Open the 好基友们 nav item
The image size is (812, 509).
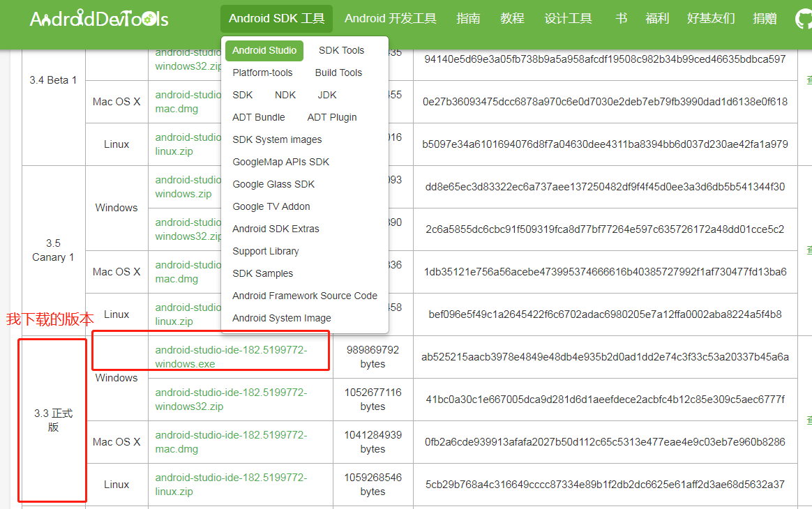tap(710, 19)
